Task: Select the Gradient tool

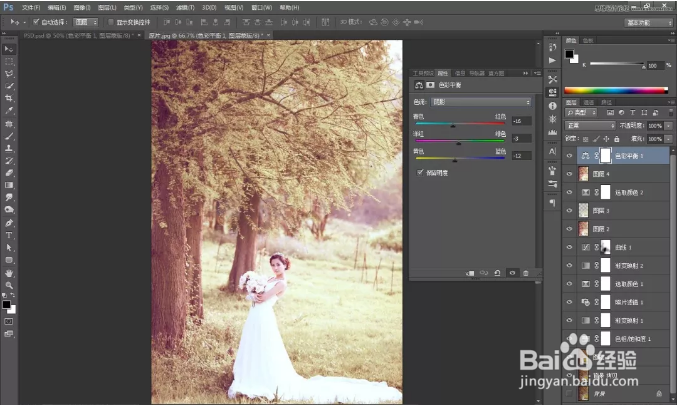Action: (x=9, y=185)
